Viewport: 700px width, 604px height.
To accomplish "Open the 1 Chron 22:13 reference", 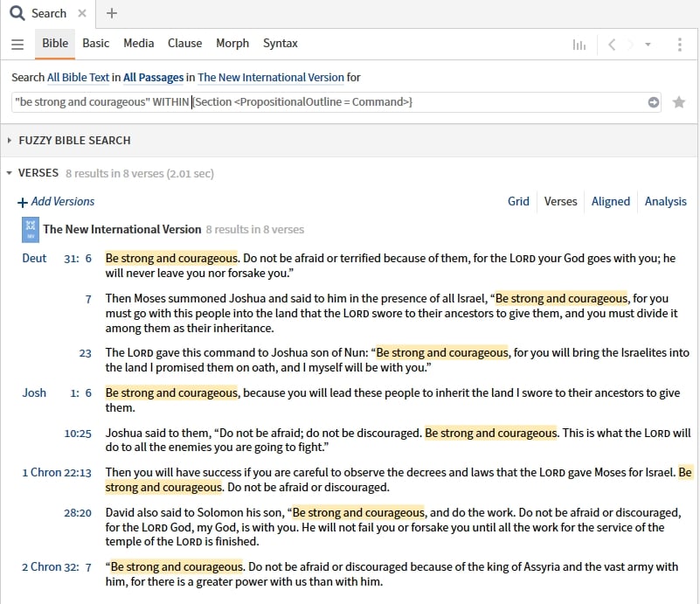I will click(57, 473).
